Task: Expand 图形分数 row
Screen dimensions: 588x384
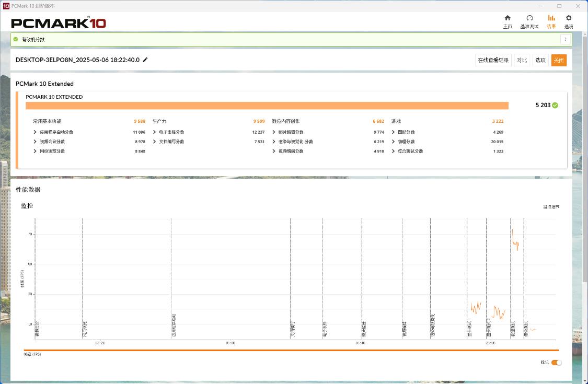Action: (393, 132)
